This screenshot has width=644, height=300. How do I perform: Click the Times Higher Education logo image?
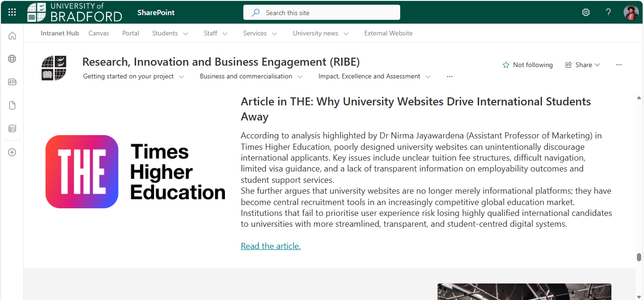pos(135,171)
